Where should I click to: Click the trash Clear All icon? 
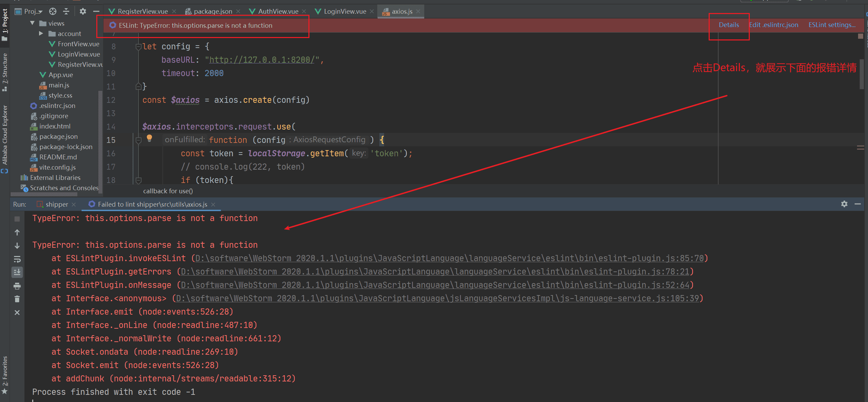(x=17, y=299)
